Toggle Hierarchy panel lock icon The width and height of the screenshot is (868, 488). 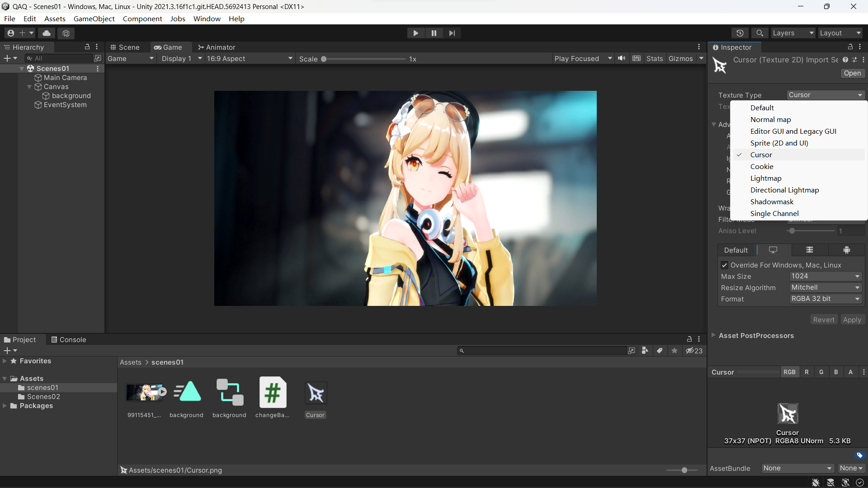click(87, 47)
